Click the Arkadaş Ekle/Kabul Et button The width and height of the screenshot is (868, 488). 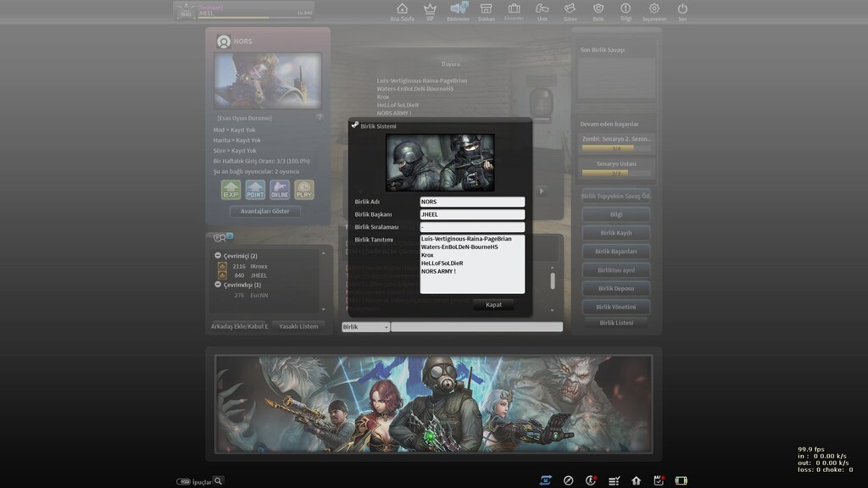tap(239, 326)
